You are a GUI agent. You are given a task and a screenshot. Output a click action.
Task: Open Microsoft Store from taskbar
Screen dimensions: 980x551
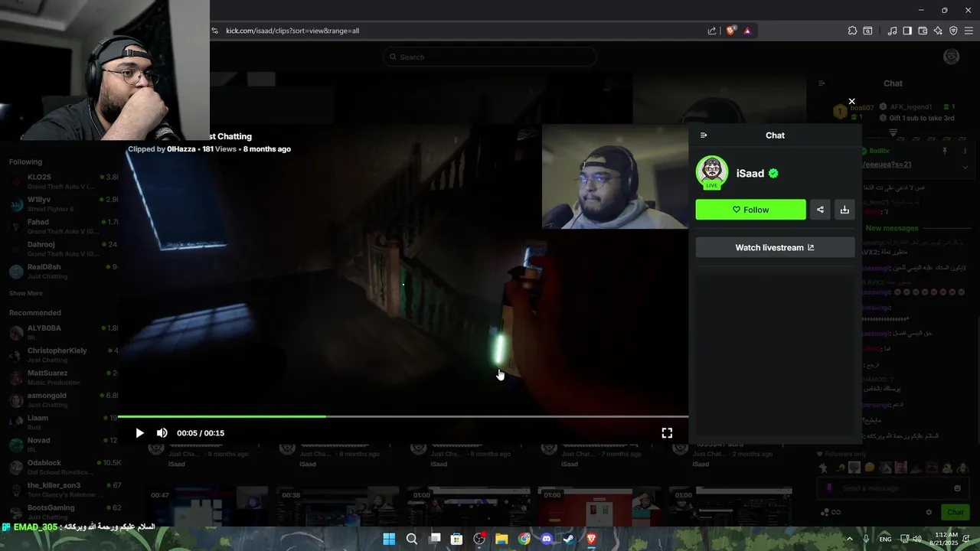pyautogui.click(x=457, y=539)
